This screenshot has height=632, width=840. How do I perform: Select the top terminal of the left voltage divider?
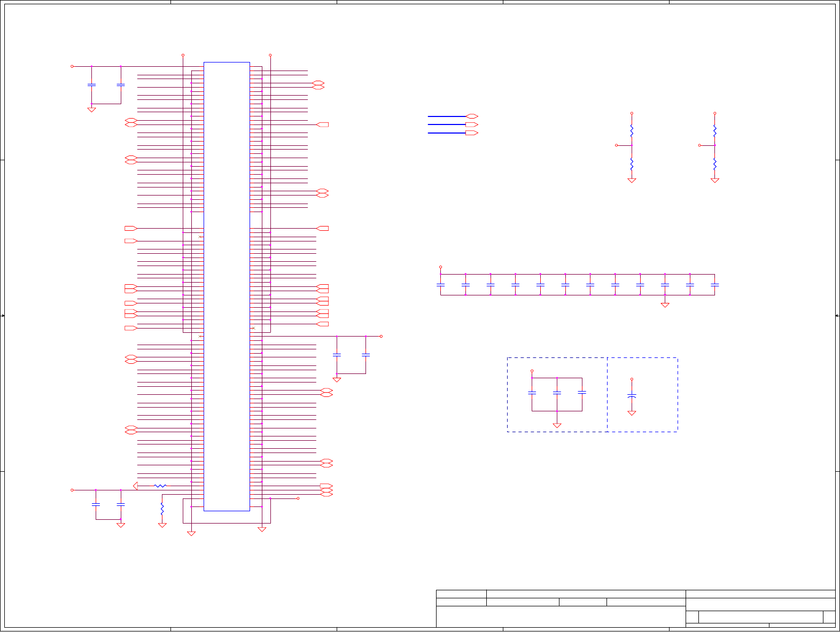pos(632,113)
